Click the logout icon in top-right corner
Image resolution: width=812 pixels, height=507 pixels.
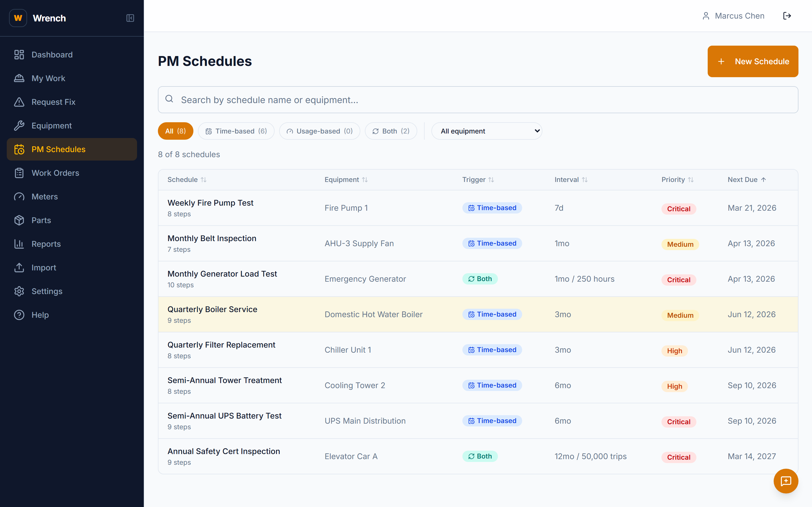coord(787,15)
